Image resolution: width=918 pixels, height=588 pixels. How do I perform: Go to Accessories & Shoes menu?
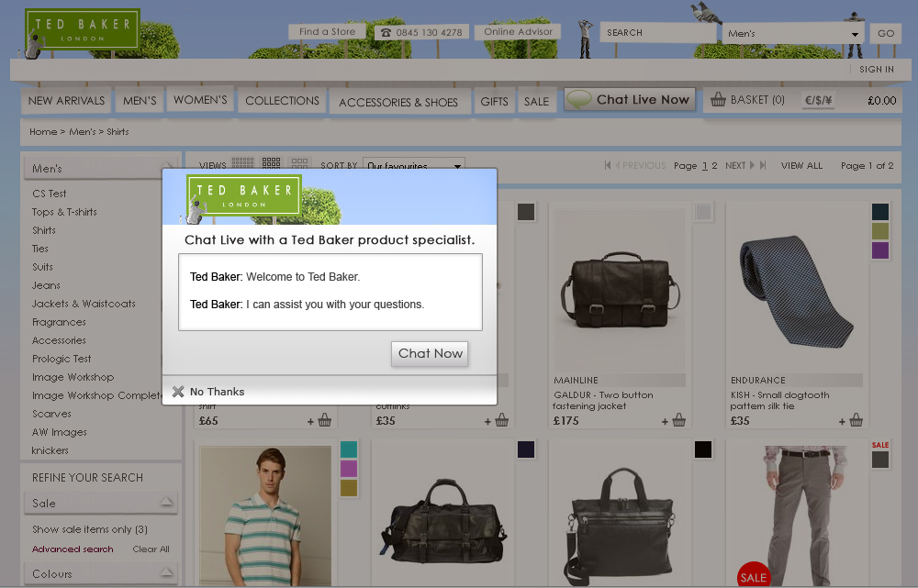[398, 102]
